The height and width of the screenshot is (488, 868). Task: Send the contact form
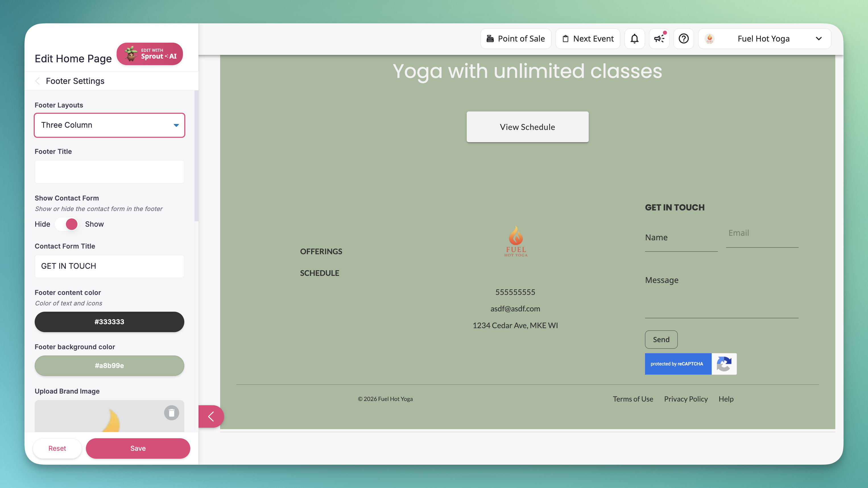click(x=661, y=339)
